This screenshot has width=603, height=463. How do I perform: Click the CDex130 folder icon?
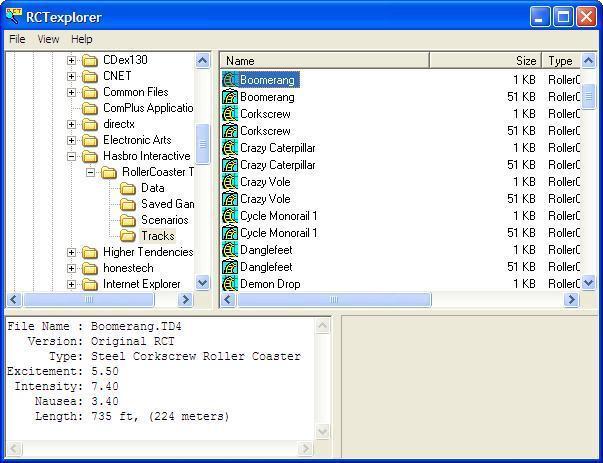[x=90, y=60]
